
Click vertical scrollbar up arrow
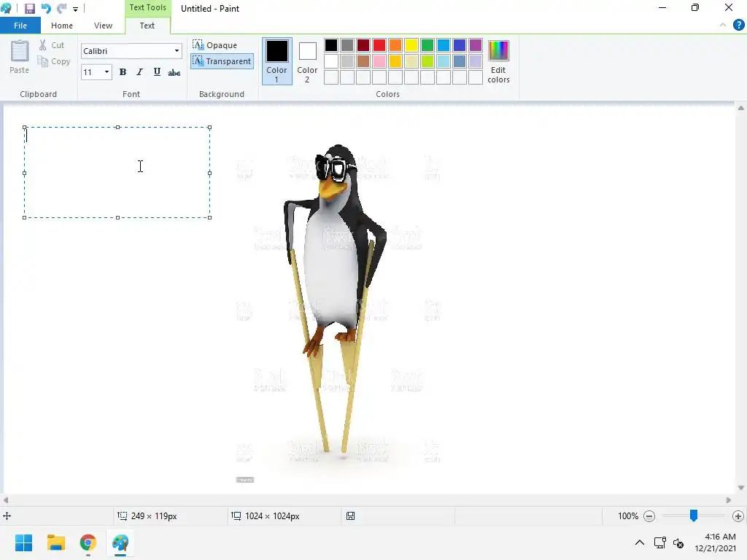(x=741, y=108)
